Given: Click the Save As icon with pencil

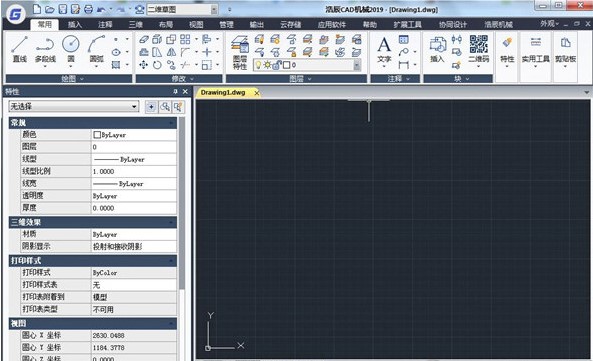Looking at the screenshot, I should (75, 9).
